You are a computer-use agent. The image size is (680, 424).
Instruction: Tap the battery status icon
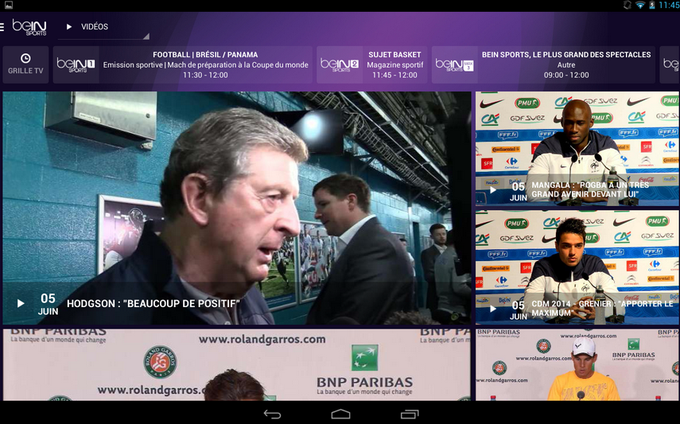652,5
